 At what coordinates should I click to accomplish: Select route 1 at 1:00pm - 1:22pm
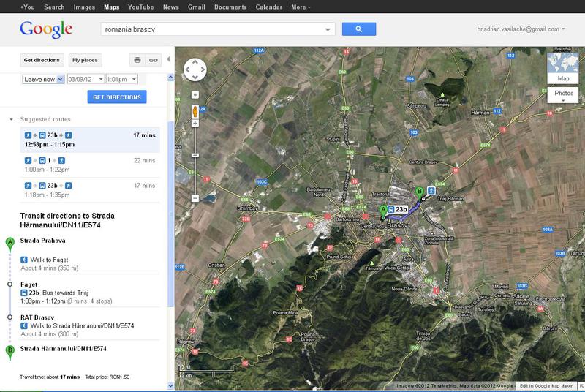(90, 165)
